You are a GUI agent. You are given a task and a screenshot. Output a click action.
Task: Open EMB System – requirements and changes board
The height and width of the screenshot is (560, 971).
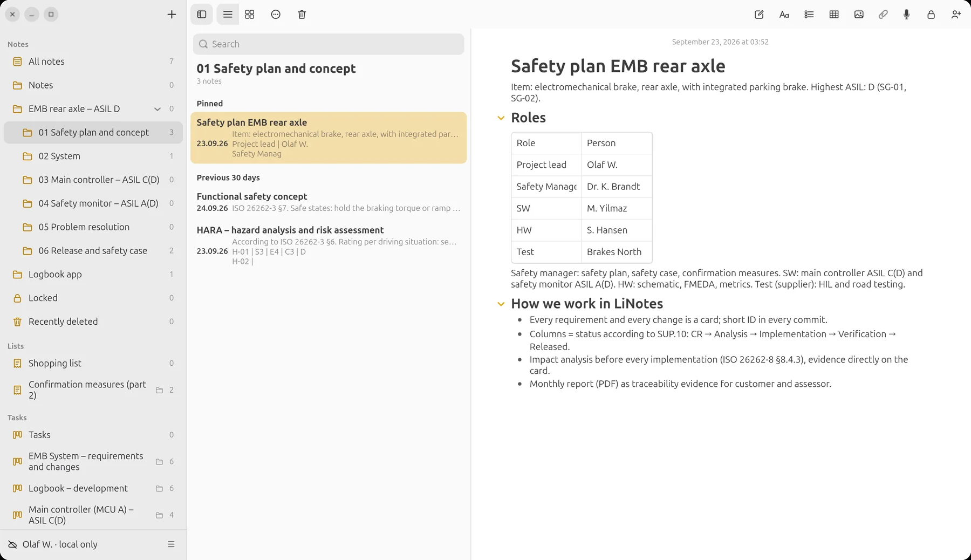tap(93, 461)
